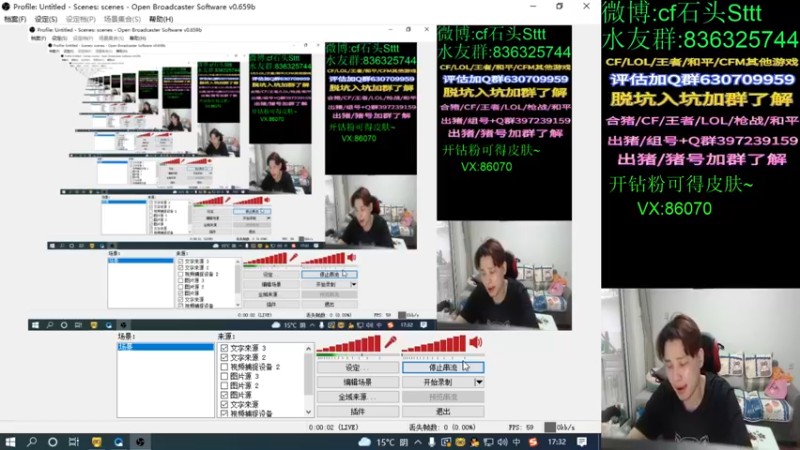Click the orange Sogou S tray icon
The image size is (800, 450).
[533, 442]
